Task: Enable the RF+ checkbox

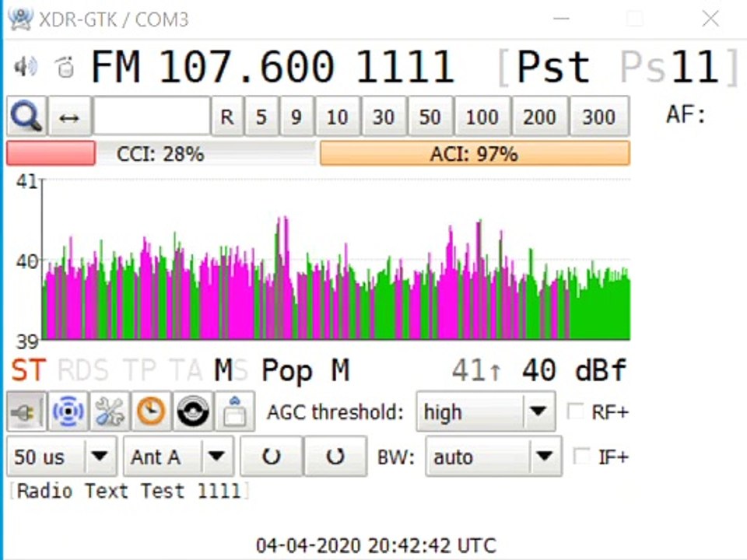Action: point(575,411)
